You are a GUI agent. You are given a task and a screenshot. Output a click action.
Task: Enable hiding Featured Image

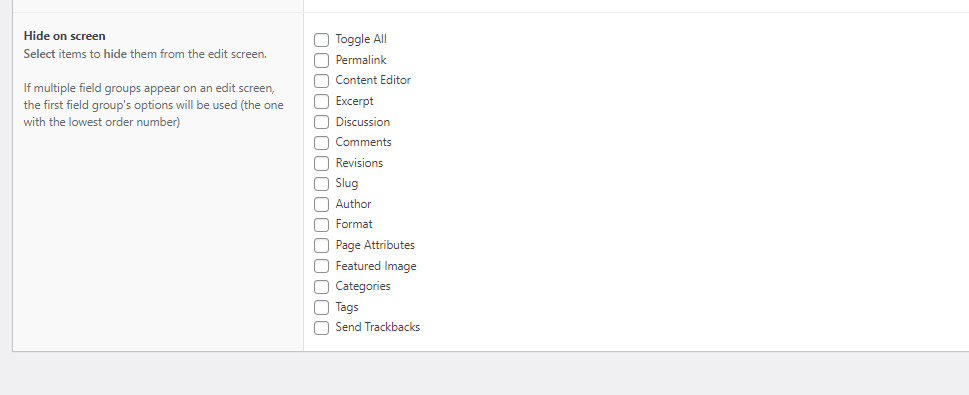(321, 266)
